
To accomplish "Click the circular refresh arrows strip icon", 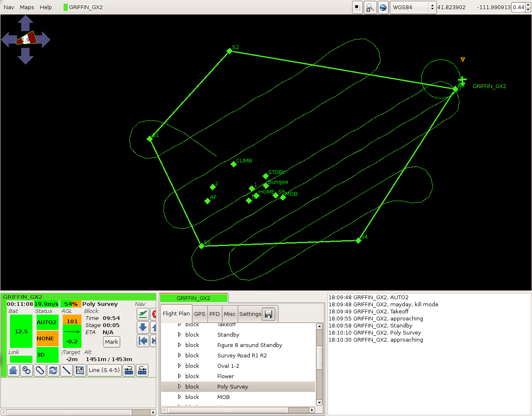I will (x=53, y=370).
